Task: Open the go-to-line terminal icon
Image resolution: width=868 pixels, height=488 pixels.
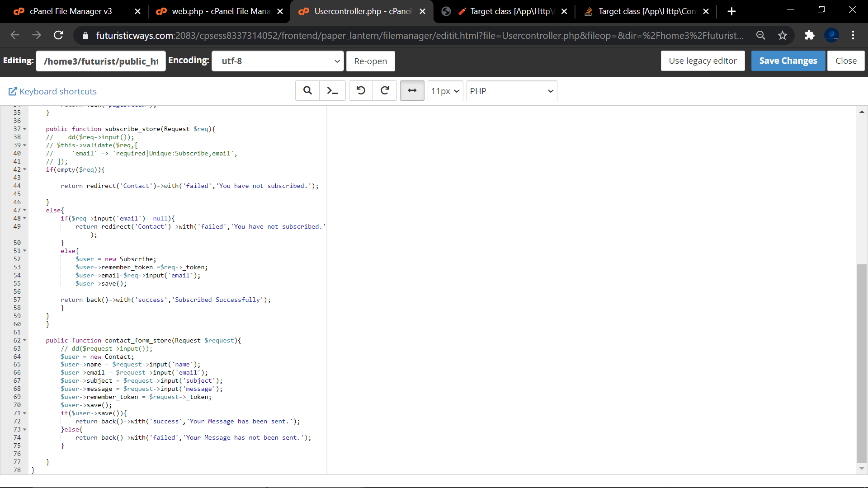Action: click(x=332, y=91)
